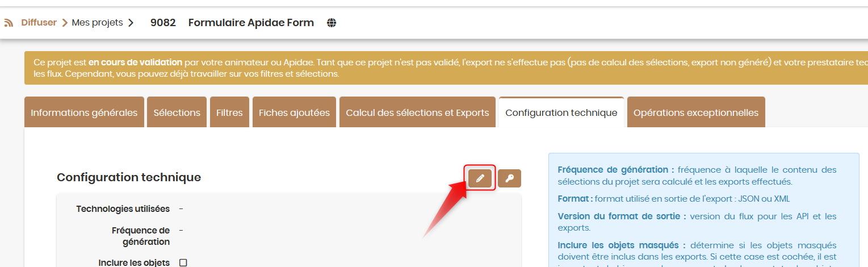
Task: Open Calcul des sélections et Exports tab
Action: (417, 112)
